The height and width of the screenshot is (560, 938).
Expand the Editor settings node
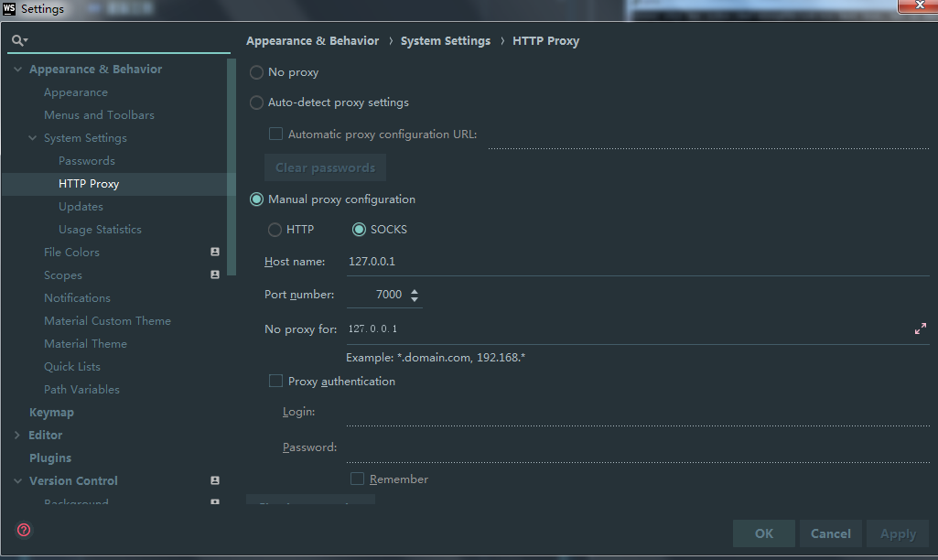click(17, 435)
